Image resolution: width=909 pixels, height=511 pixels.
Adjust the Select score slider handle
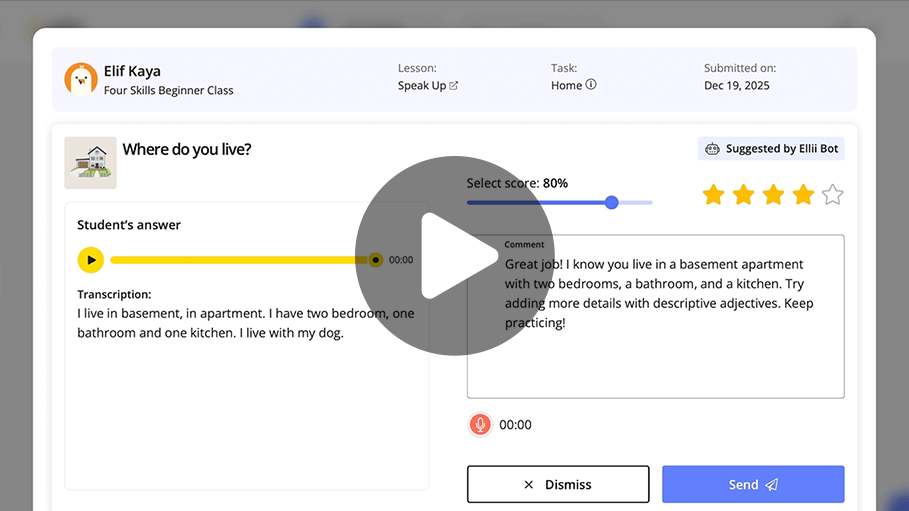coord(611,202)
